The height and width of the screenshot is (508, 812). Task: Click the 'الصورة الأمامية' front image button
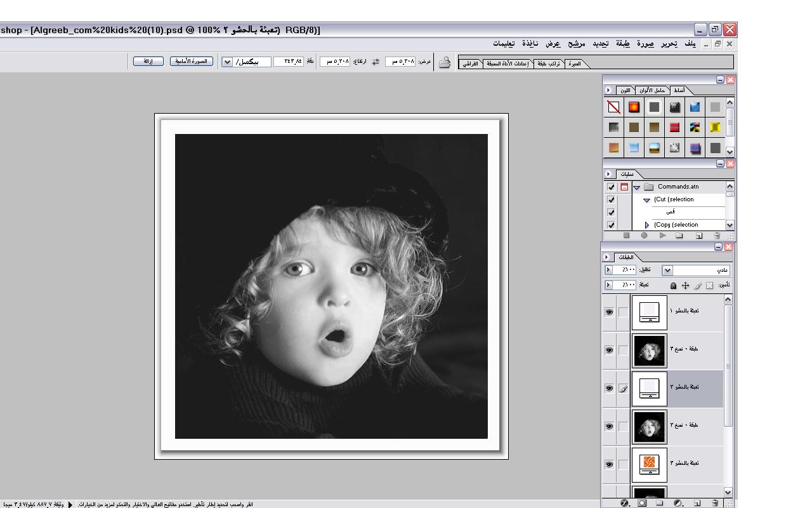[x=192, y=61]
